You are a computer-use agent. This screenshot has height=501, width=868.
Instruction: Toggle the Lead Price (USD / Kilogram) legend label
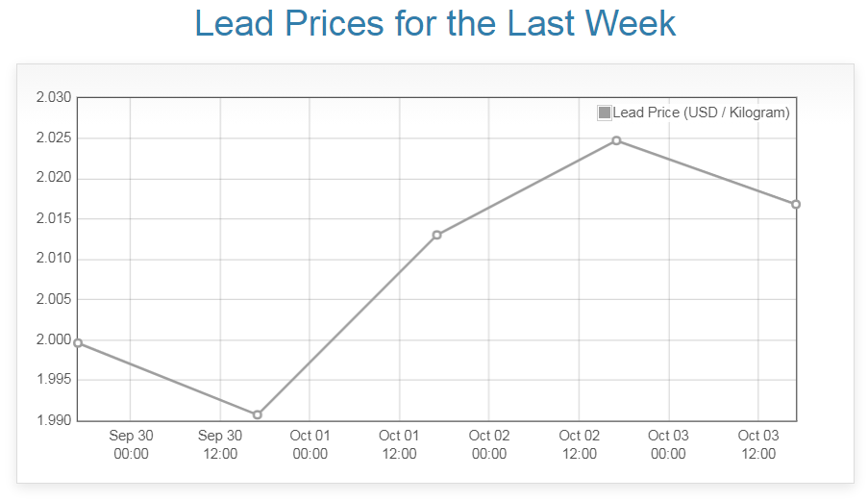tap(701, 113)
